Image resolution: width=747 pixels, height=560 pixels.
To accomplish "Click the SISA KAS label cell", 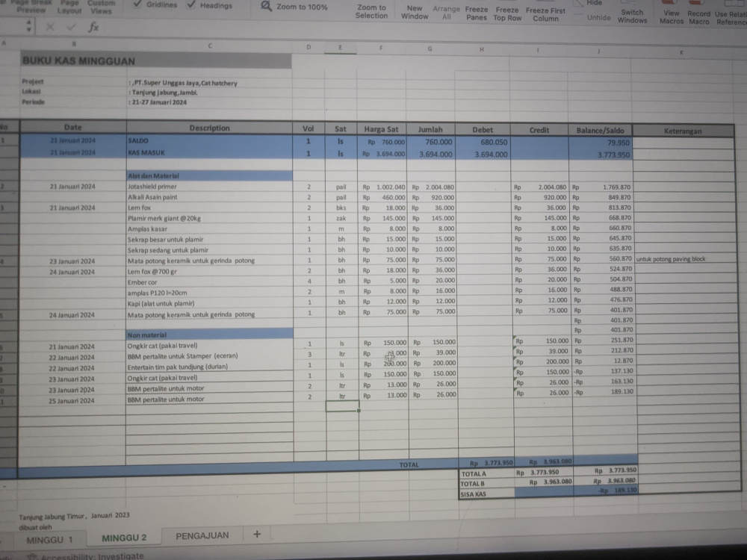I will tap(486, 494).
